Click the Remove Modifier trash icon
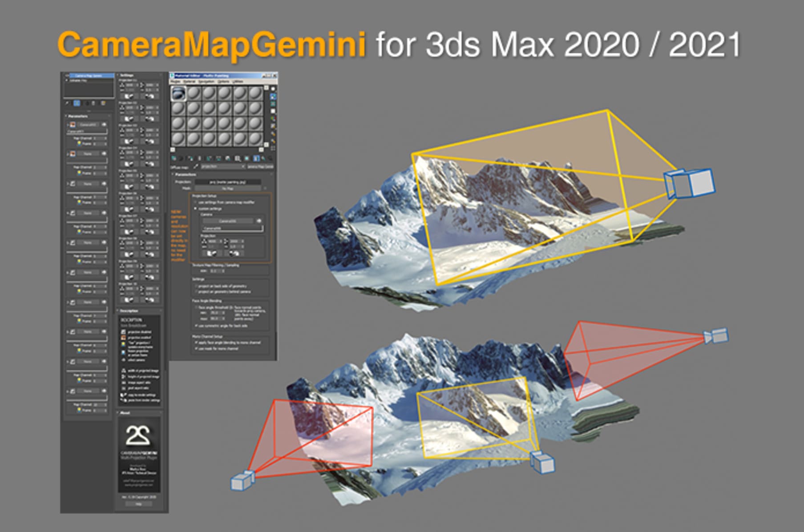Viewport: 804px width, 532px height. point(93,103)
